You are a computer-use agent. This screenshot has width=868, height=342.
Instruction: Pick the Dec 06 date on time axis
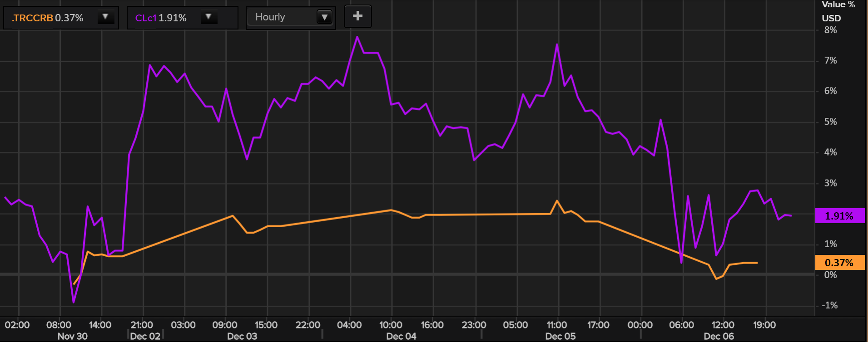[x=719, y=336]
